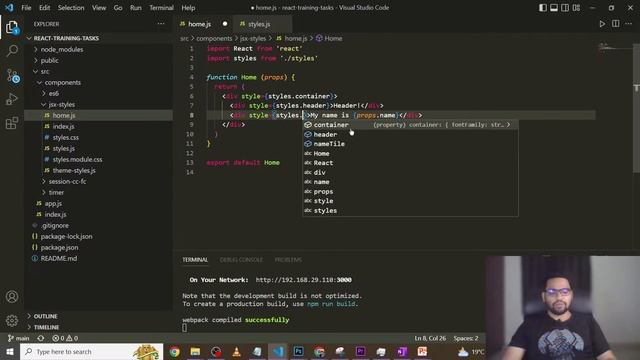640x360 pixels.
Task: Open the Windows Start menu
Action: [x=10, y=351]
